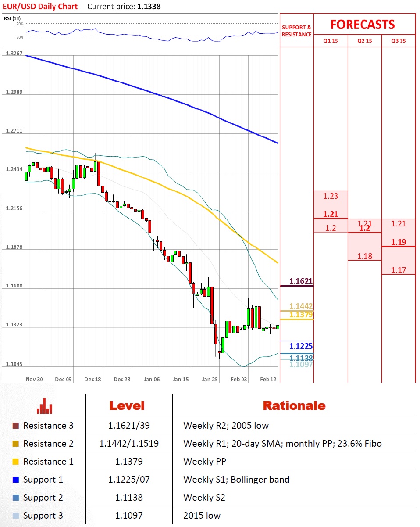Click the 1.1878 price axis label
Viewport: 420px width, 527px height.
(x=14, y=247)
